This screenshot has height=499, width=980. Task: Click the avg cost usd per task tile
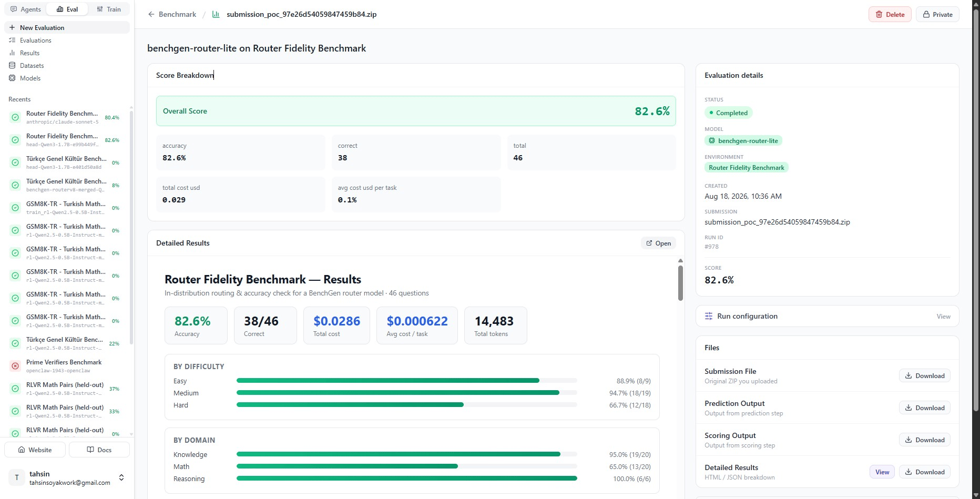click(416, 194)
